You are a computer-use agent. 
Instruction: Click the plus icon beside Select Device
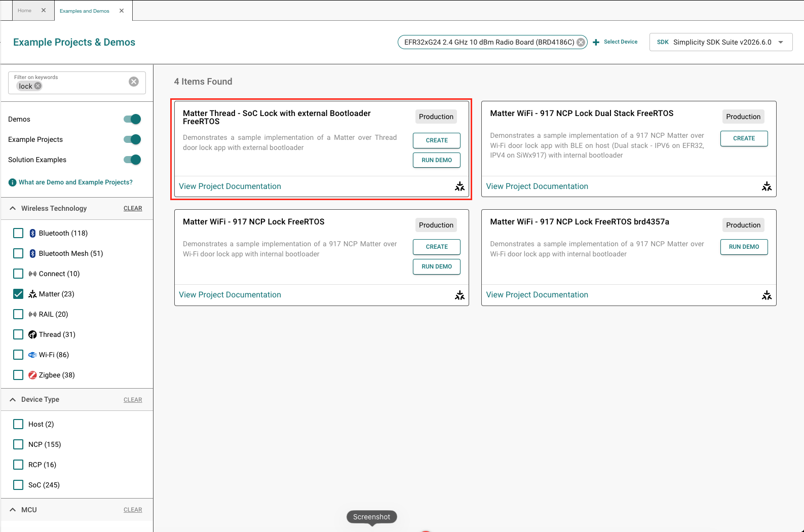pyautogui.click(x=596, y=42)
